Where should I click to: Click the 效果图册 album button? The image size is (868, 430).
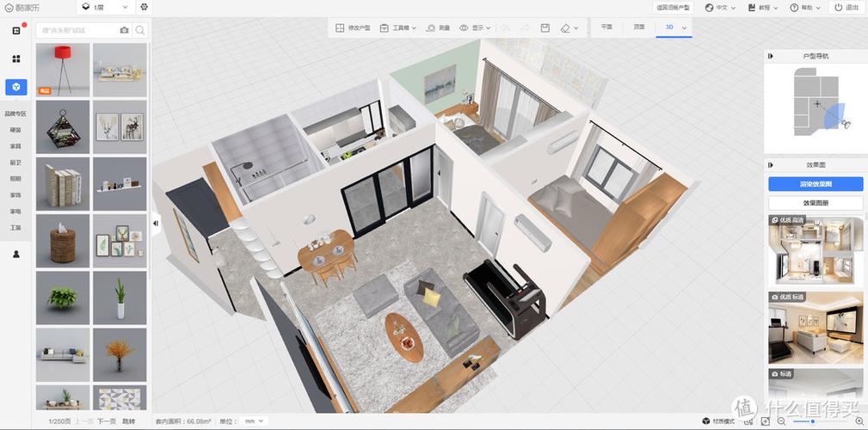[x=815, y=203]
